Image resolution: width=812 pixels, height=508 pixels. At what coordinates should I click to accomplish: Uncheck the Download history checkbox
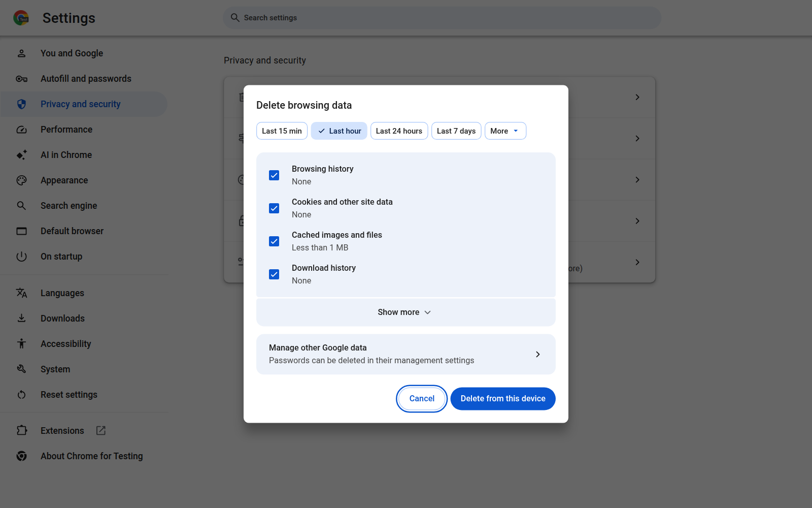click(x=274, y=274)
